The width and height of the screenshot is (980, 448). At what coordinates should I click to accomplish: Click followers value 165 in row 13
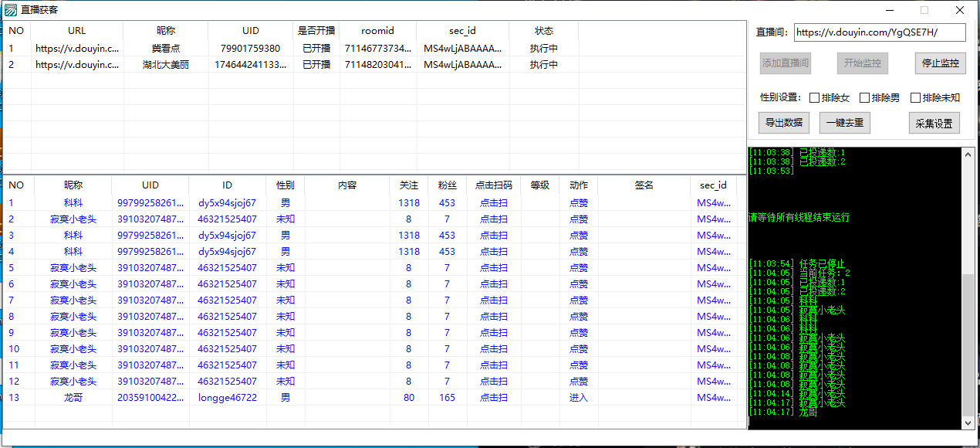448,398
